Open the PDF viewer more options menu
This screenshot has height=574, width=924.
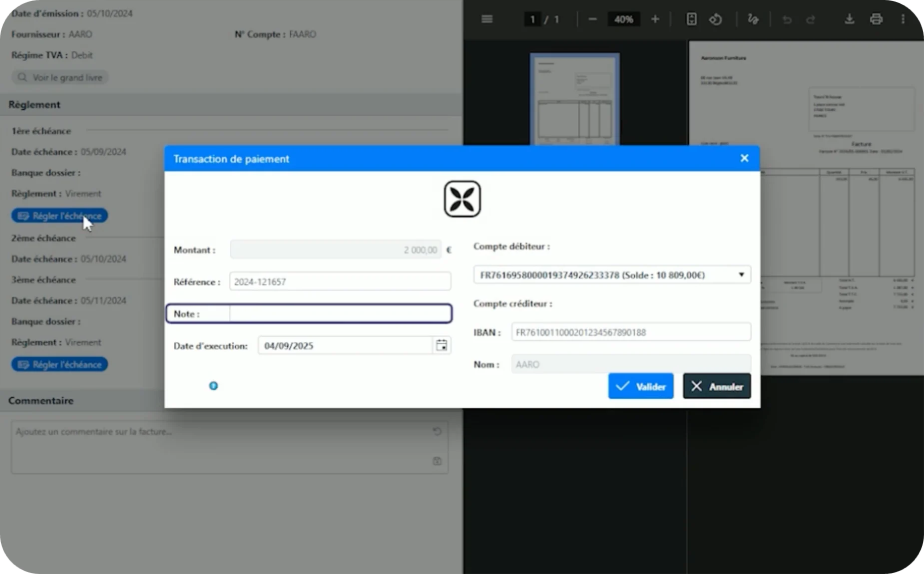tap(903, 19)
